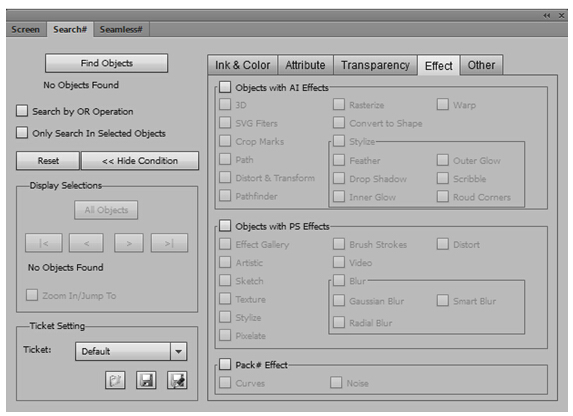Switch to the Transparency tab
573x416 pixels.
coord(375,65)
